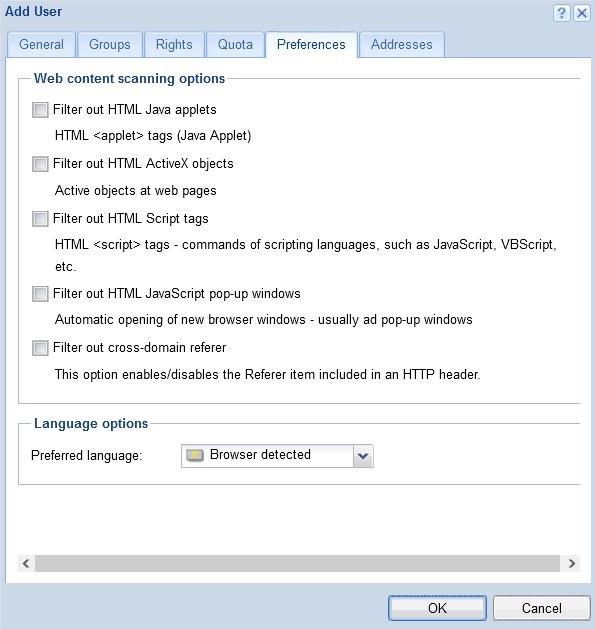Click the horizontal scrollbar right arrow
The image size is (595, 629).
(572, 564)
